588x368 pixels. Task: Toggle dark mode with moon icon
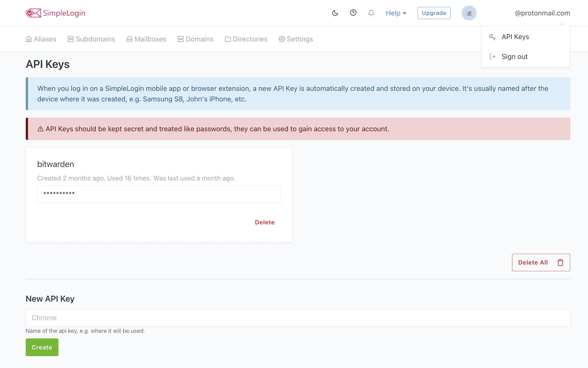335,13
